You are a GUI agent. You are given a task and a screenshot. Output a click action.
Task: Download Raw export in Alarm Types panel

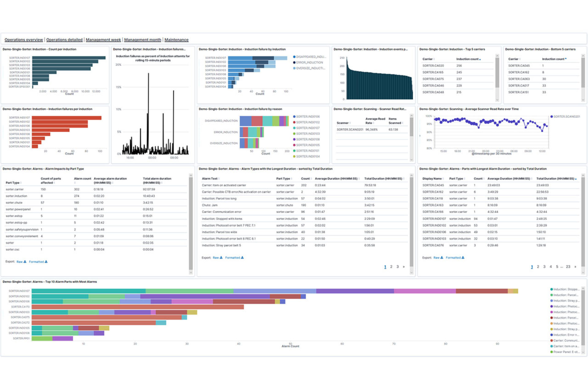pyautogui.click(x=217, y=258)
